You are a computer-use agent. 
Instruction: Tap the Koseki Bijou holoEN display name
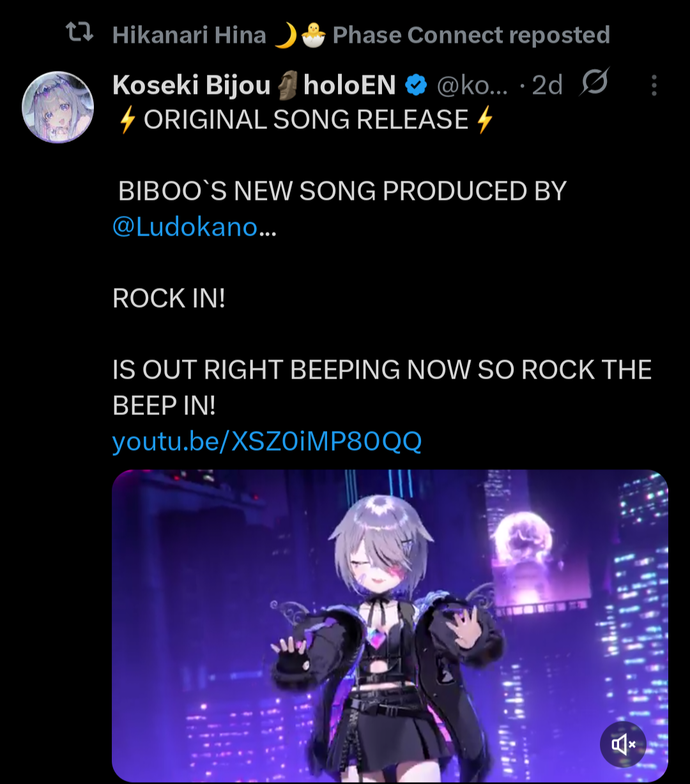pyautogui.click(x=254, y=85)
